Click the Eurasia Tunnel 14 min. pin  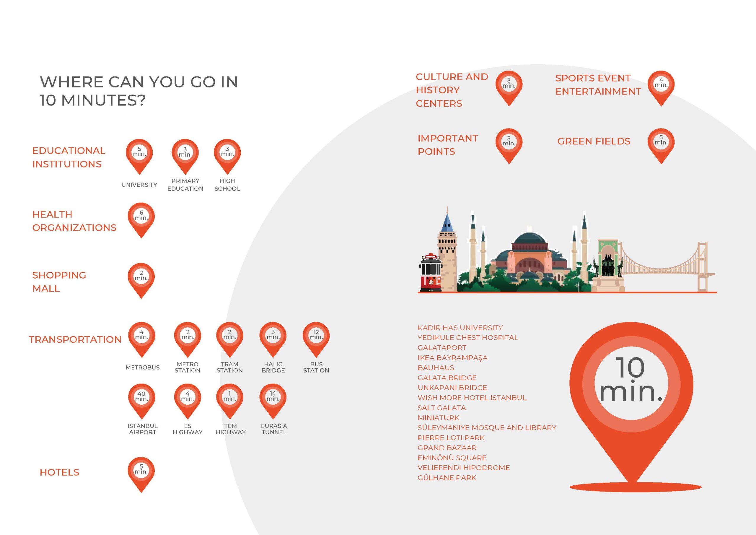point(273,401)
